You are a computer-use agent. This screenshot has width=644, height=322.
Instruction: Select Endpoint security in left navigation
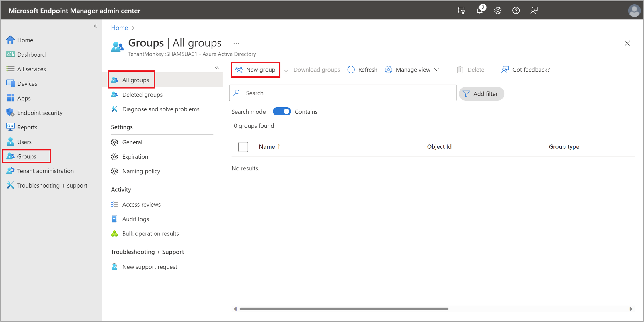coord(40,113)
